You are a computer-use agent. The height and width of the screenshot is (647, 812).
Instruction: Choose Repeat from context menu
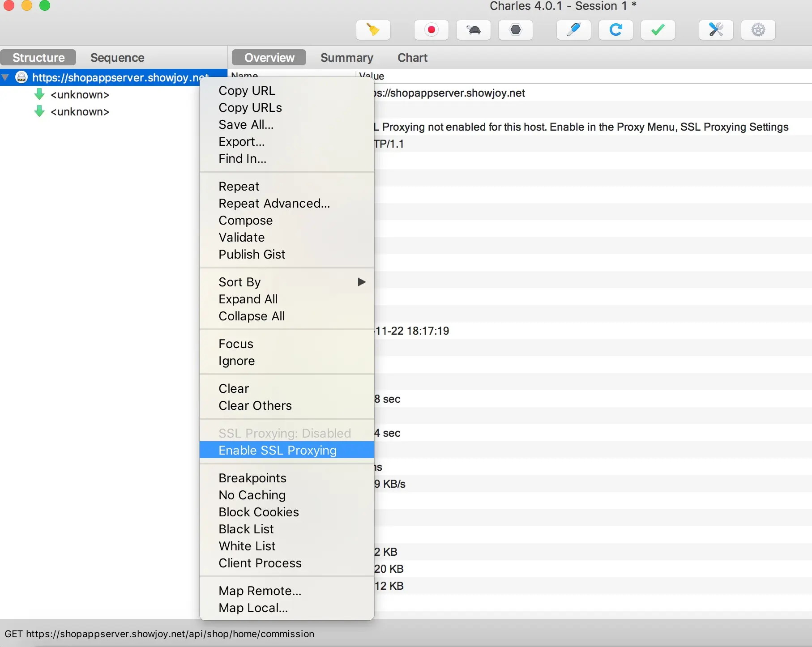(x=287, y=187)
